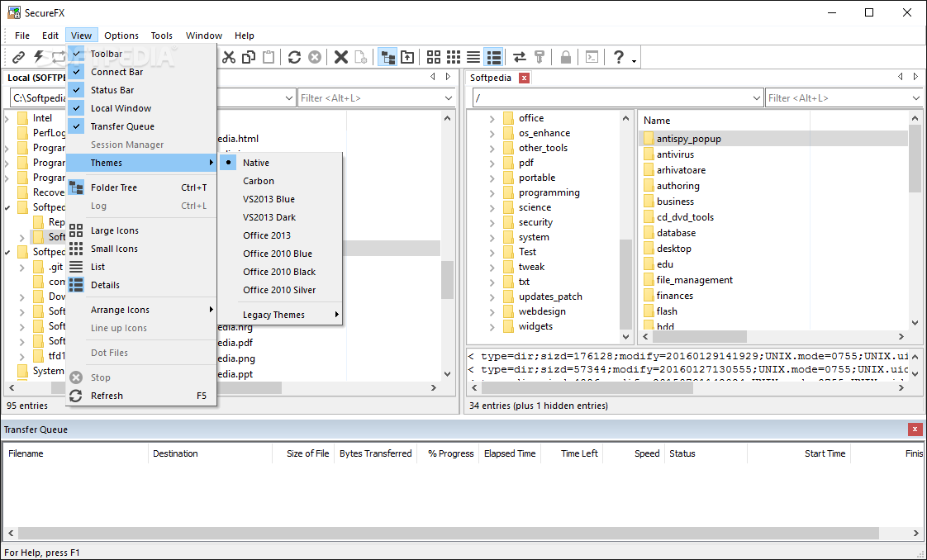The image size is (927, 560).
Task: Click the Paste clipboard toolbar icon
Action: coord(269,57)
